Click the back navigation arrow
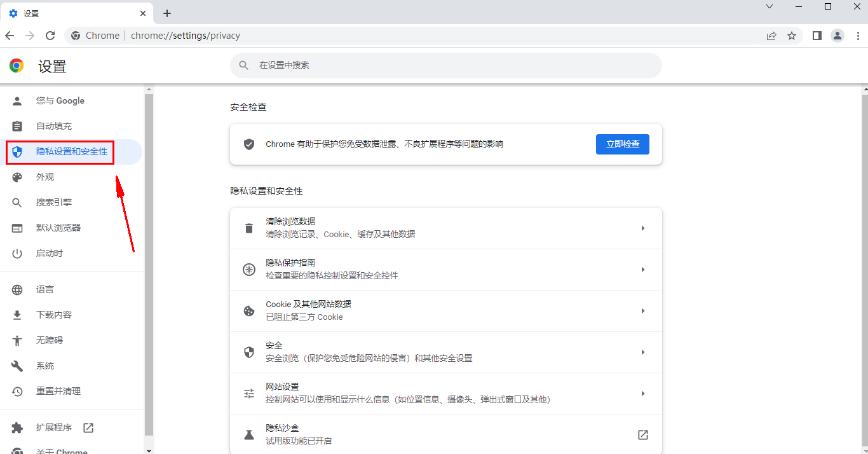 coord(10,36)
